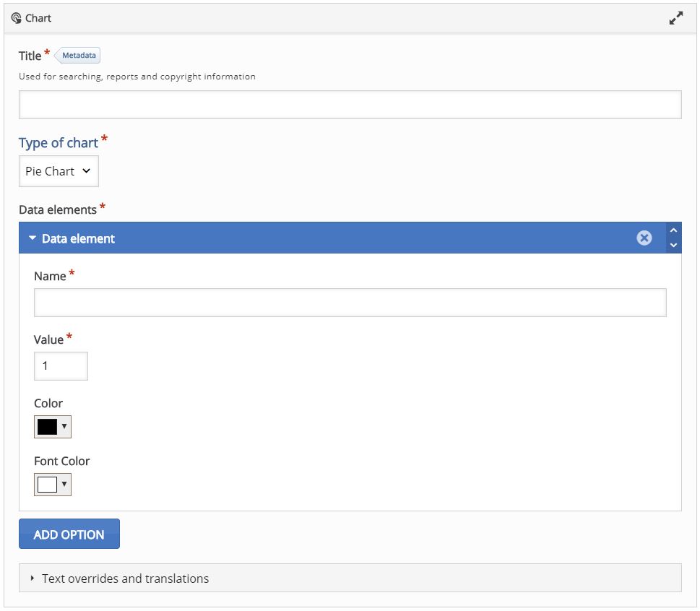This screenshot has width=700, height=611.
Task: Click the Value number field
Action: pos(61,366)
